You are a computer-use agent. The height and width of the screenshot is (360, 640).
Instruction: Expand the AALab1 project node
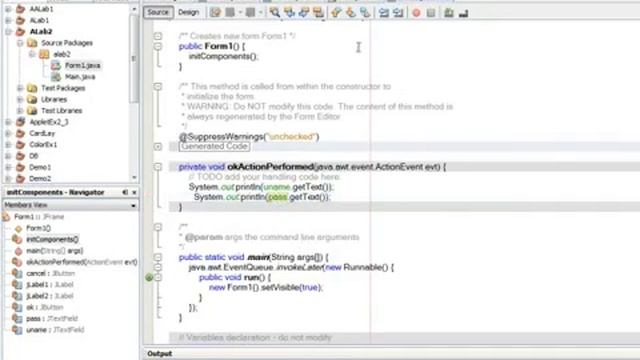pyautogui.click(x=8, y=9)
